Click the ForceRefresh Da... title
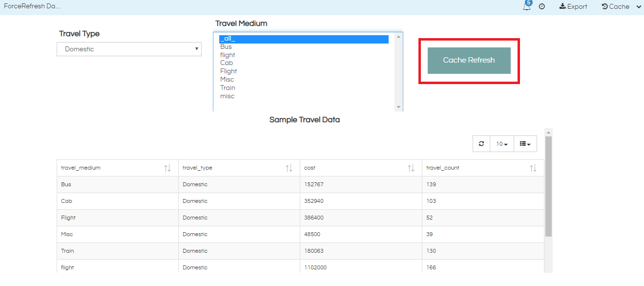Viewport: 644px width, 286px height. point(33,7)
